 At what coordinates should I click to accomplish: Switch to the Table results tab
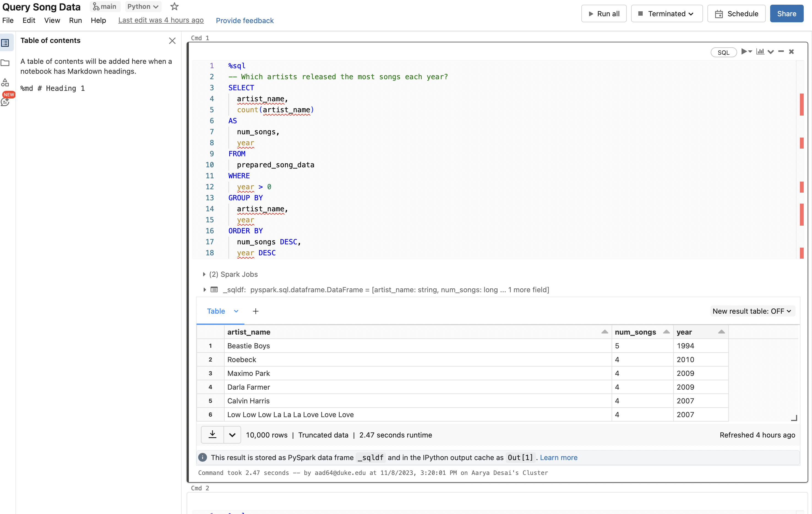point(216,311)
